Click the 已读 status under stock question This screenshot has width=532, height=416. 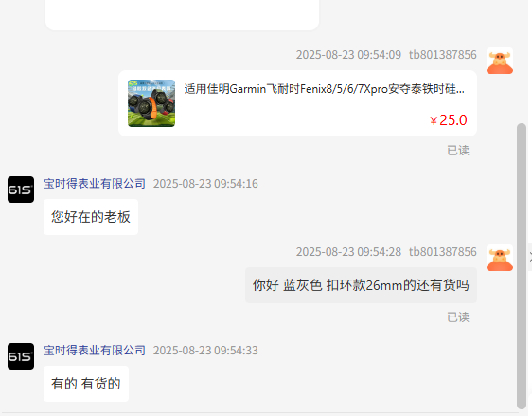point(458,317)
